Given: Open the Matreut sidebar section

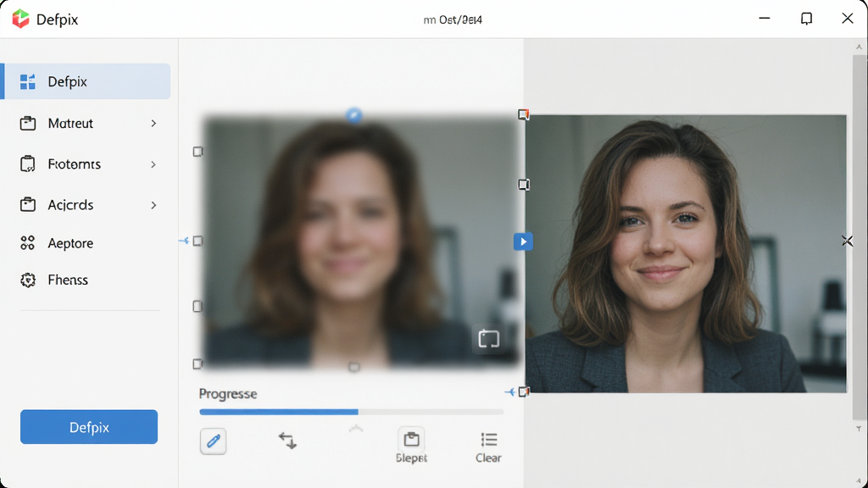Looking at the screenshot, I should tap(88, 124).
